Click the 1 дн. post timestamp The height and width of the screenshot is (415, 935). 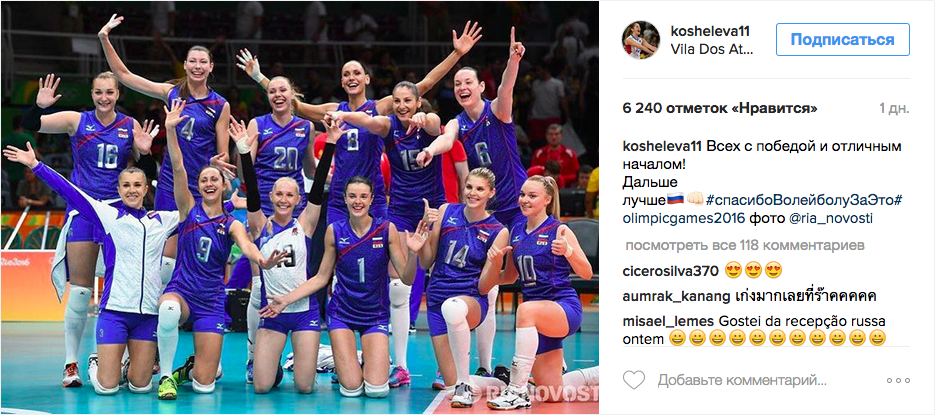(x=894, y=109)
